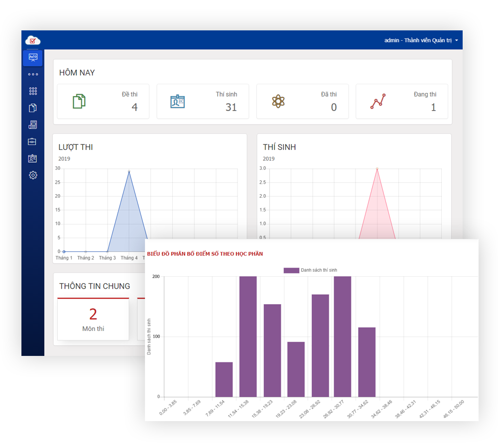Click the Đề thi value 4

tap(134, 108)
